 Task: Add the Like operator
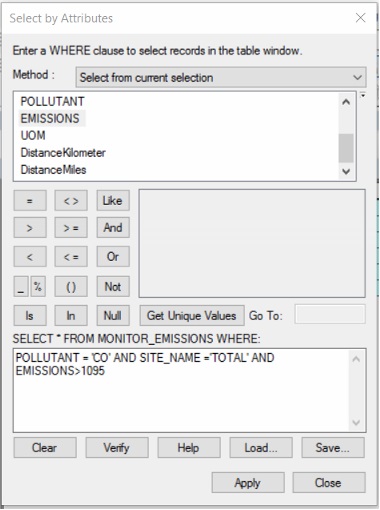coord(113,201)
